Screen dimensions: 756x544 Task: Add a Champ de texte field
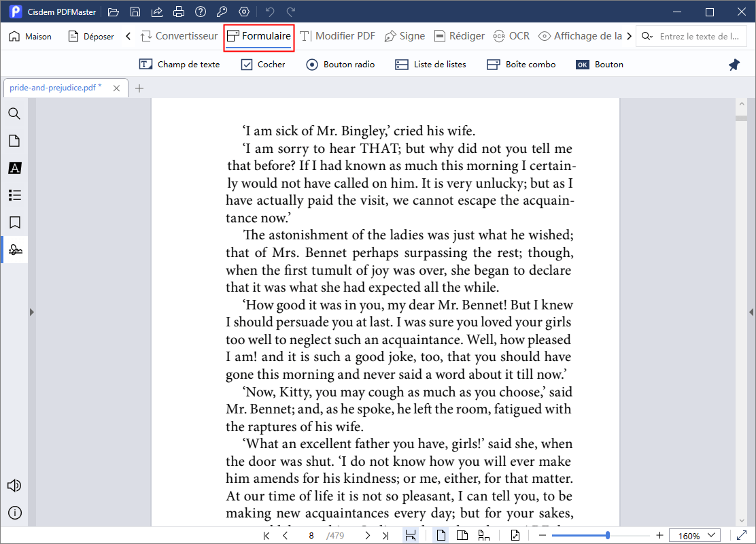[x=179, y=65]
